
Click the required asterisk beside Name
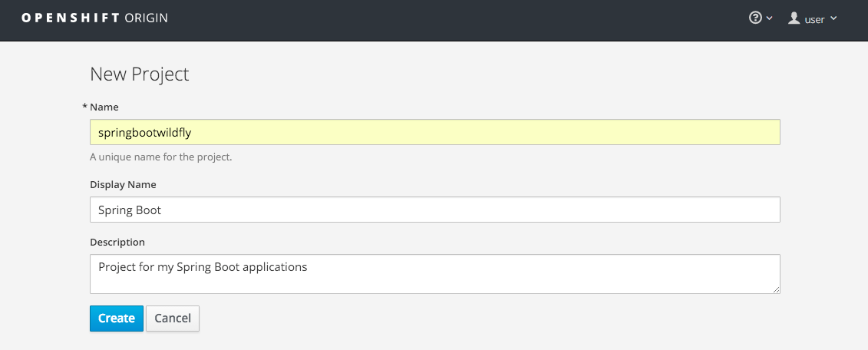[84, 107]
